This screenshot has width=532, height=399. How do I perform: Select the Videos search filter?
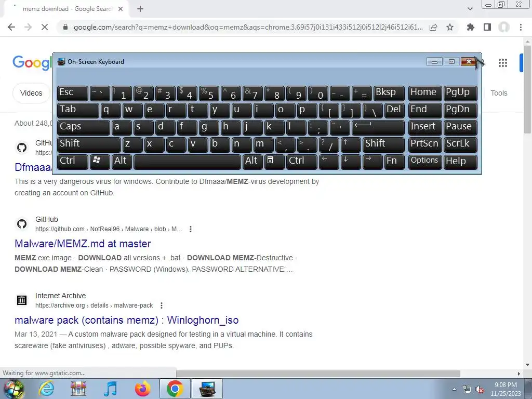click(31, 93)
